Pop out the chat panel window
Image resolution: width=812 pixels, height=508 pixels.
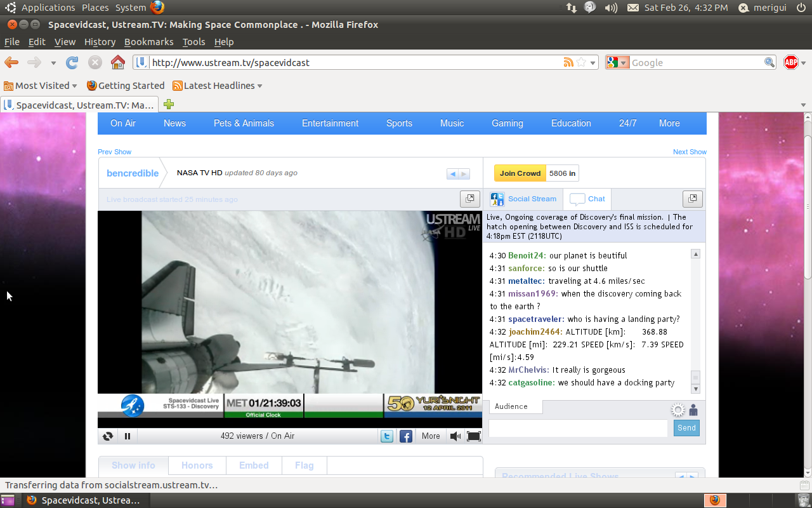692,199
